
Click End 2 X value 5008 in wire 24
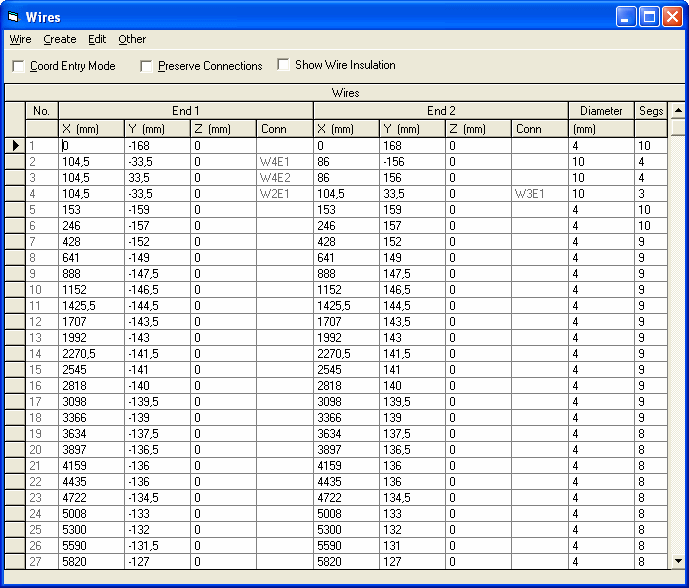[x=346, y=514]
